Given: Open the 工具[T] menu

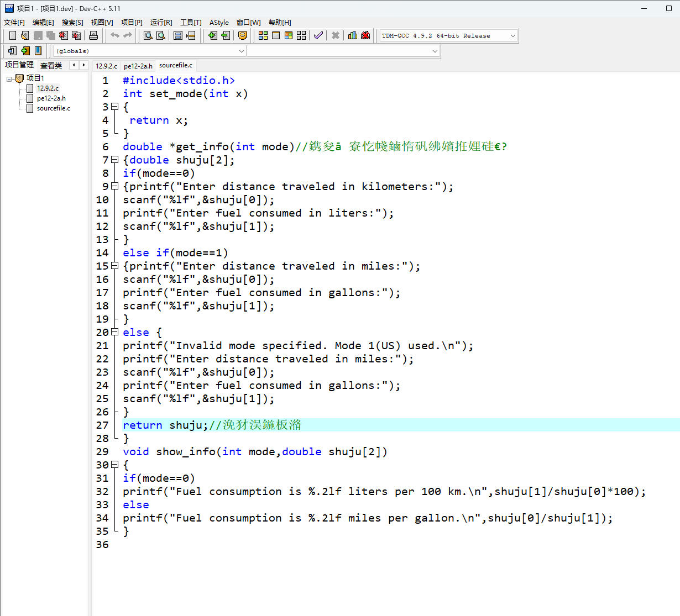Looking at the screenshot, I should click(x=191, y=22).
